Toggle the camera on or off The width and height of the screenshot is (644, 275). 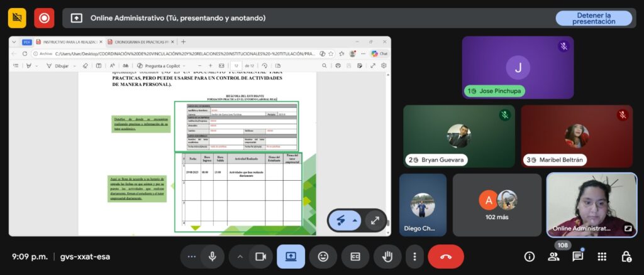coord(258,256)
